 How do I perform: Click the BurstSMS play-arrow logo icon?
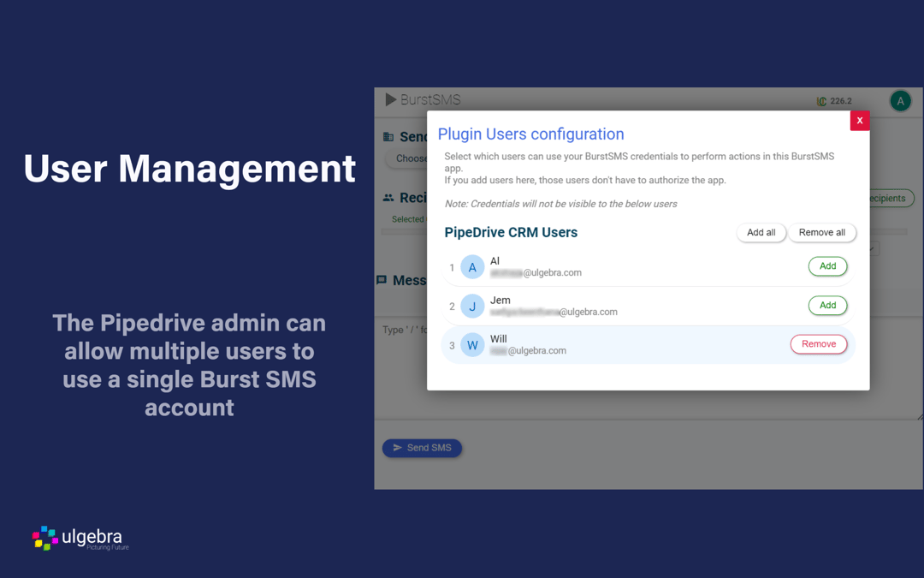point(391,100)
